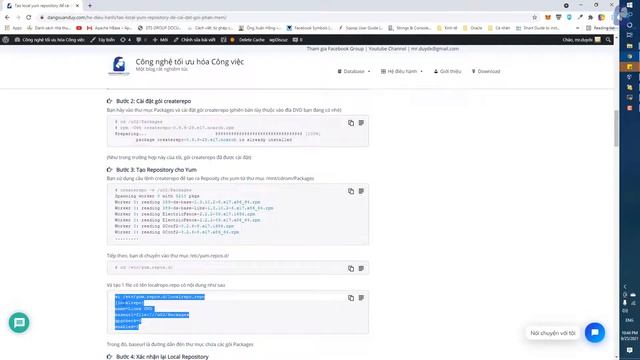Open the blue Nói chuyện với tôi chat button
Viewport: 640px width, 360px height.
click(x=595, y=332)
